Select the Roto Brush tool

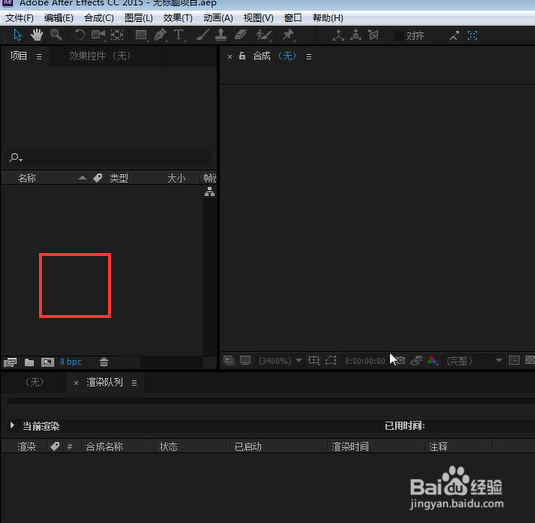264,35
